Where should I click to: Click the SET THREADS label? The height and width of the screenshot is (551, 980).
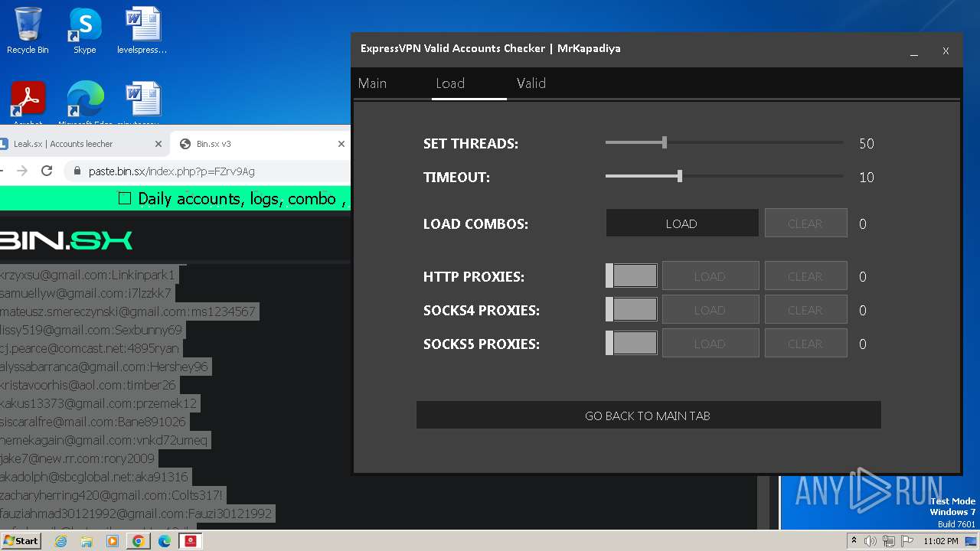click(x=471, y=143)
